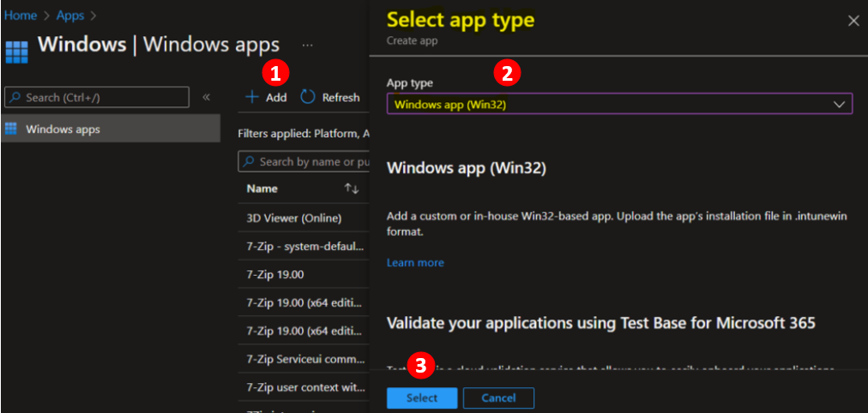Collapse the left navigation with double chevron
868x413 pixels.
pos(206,97)
